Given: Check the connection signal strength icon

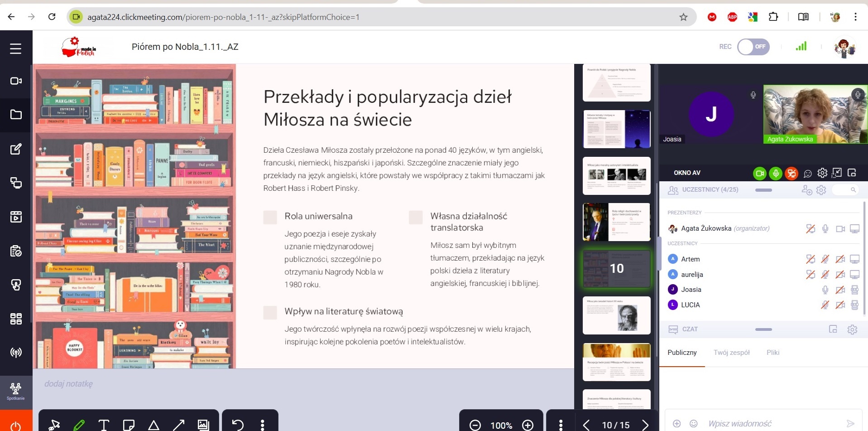Looking at the screenshot, I should coord(801,46).
